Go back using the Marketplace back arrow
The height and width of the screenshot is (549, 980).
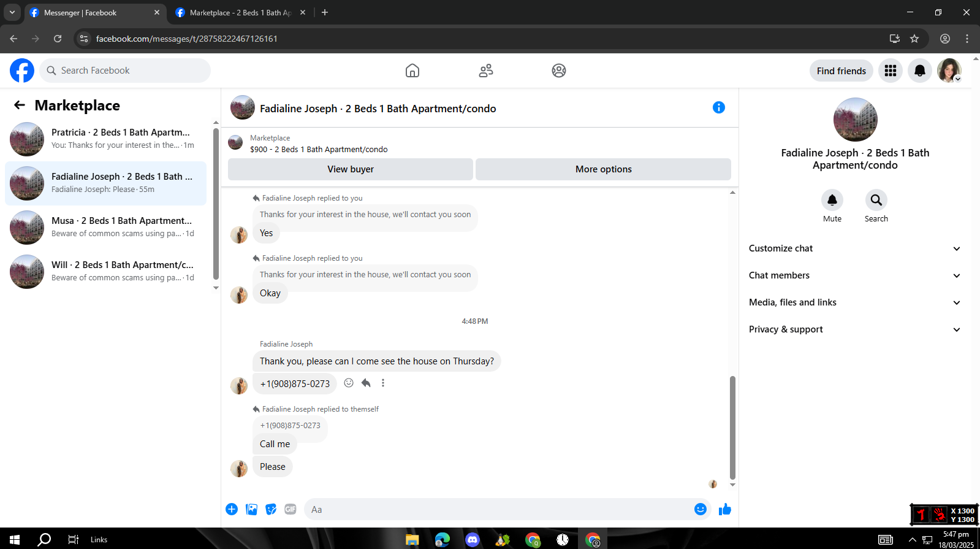20,106
